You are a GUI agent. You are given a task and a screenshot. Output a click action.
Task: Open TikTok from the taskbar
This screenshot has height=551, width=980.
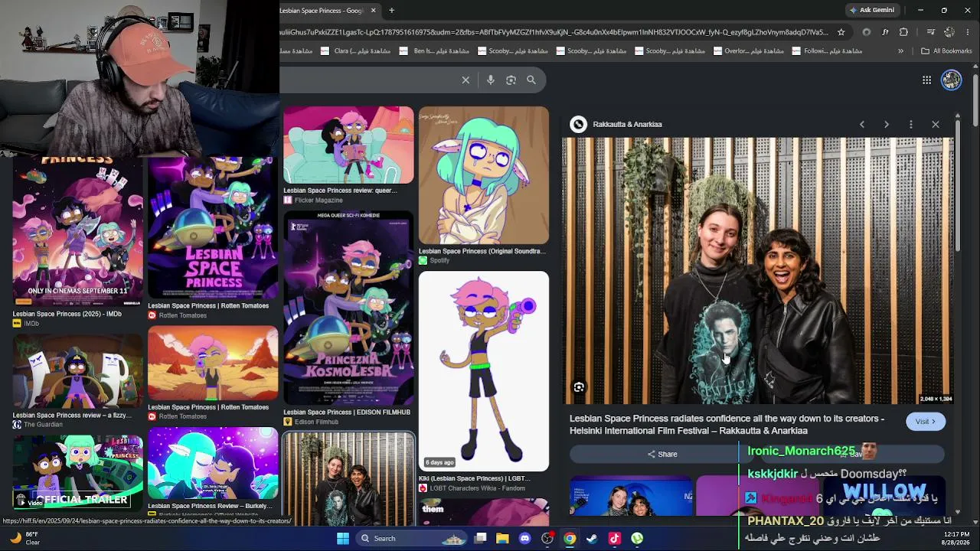point(614,538)
